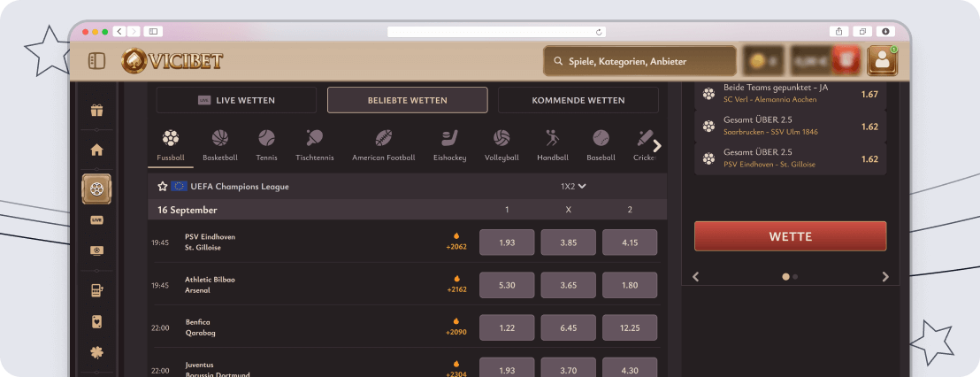Open the 1X2 market dropdown
This screenshot has width=980, height=377.
(573, 187)
